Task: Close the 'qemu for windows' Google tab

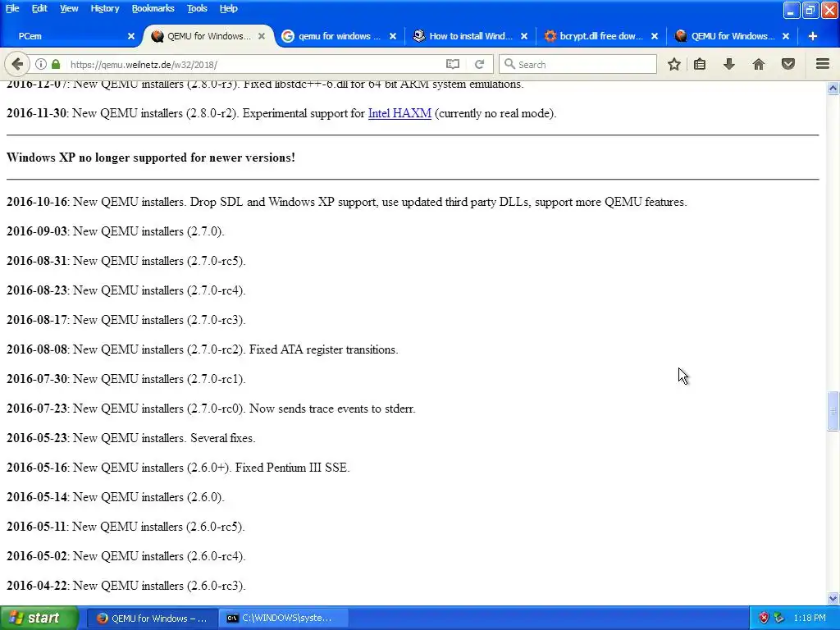Action: point(393,36)
